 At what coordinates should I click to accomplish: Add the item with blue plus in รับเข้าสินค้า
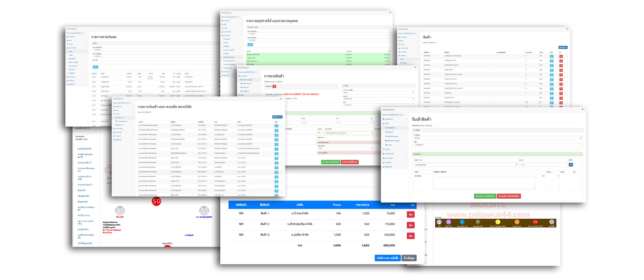[571, 165]
